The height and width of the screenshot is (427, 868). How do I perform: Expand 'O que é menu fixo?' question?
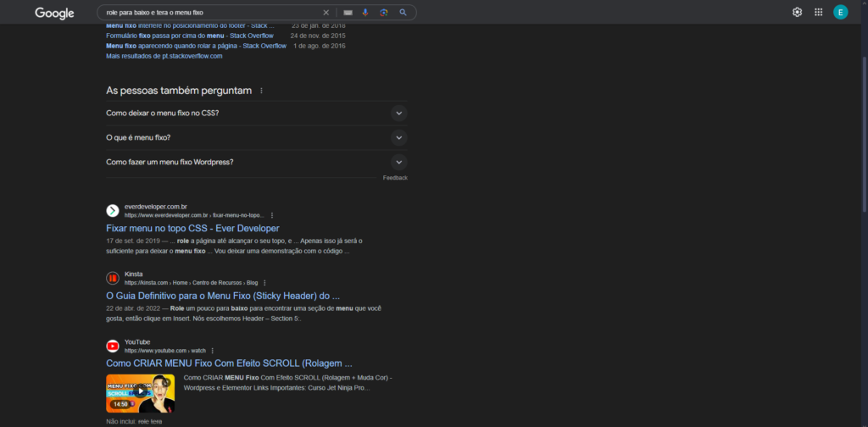[x=257, y=138]
